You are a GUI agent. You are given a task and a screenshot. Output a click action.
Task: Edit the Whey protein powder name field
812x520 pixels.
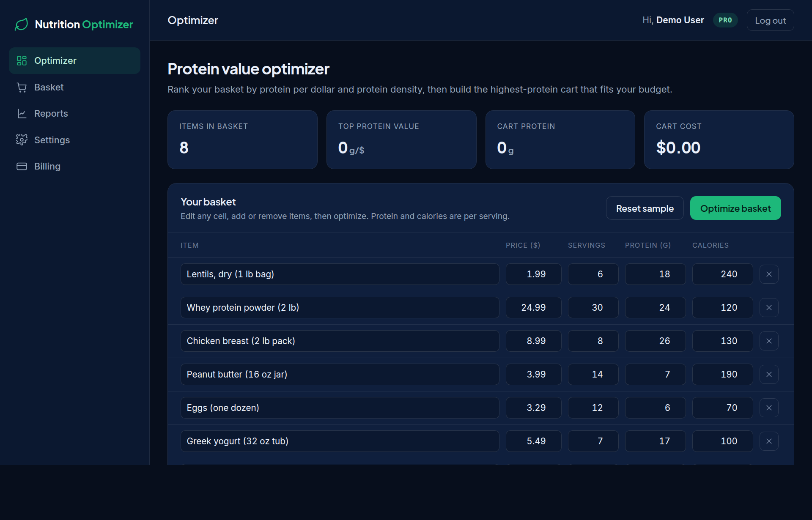[x=340, y=308]
